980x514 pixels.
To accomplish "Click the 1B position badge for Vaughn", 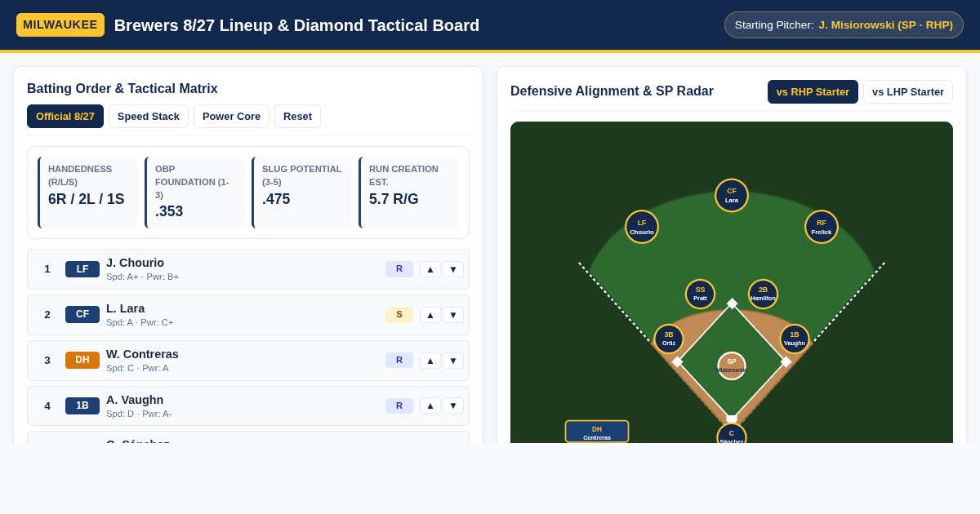I will tap(82, 405).
